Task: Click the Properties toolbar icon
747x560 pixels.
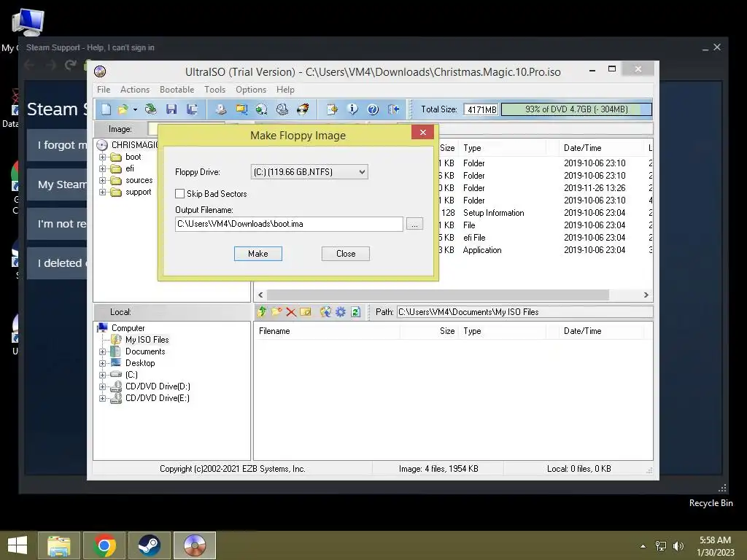Action: tap(332, 109)
